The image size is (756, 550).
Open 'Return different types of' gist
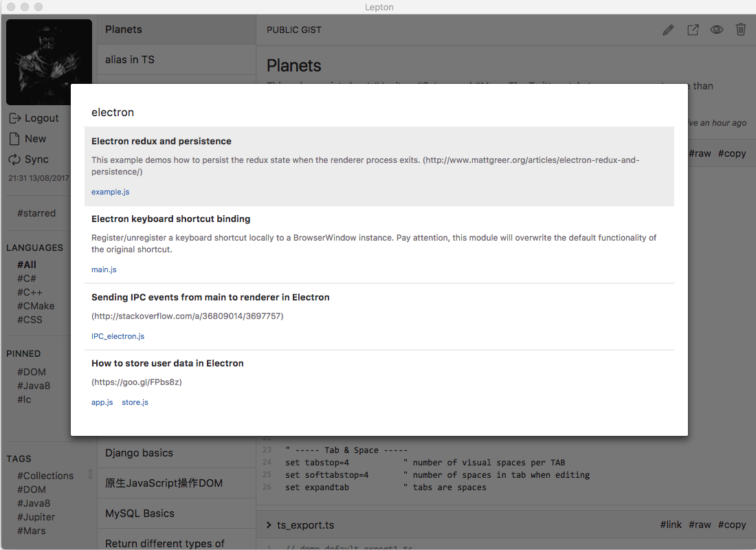point(177,540)
